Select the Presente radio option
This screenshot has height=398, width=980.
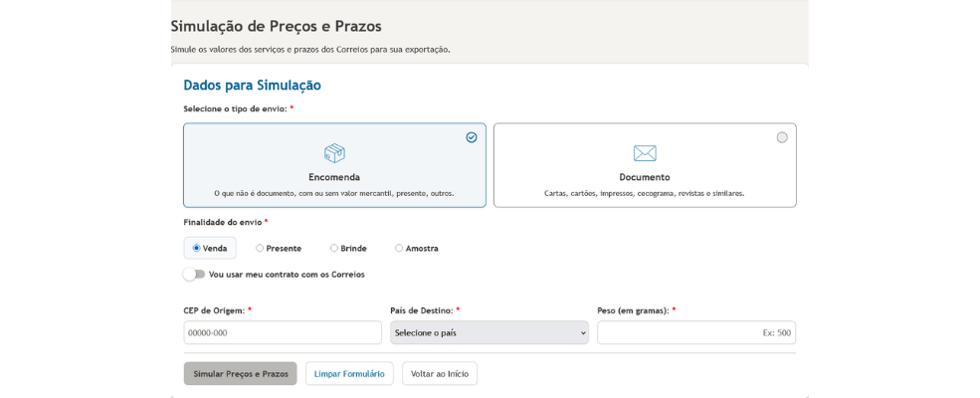point(260,248)
